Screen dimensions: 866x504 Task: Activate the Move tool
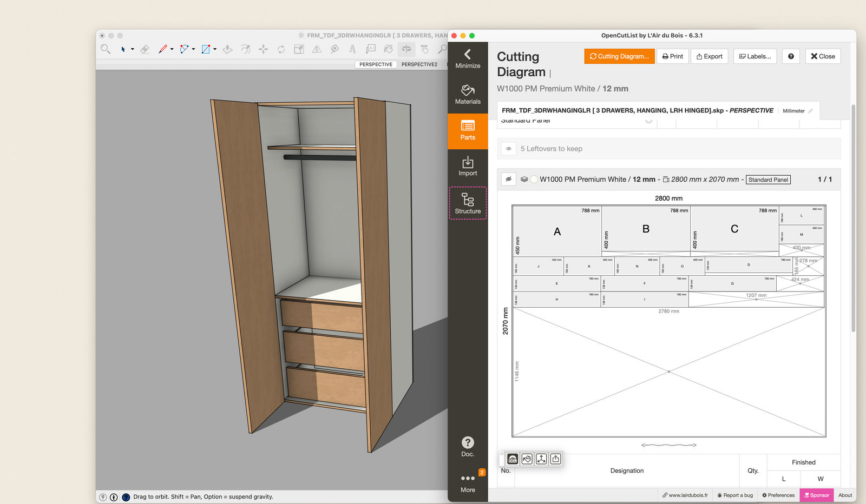[264, 49]
